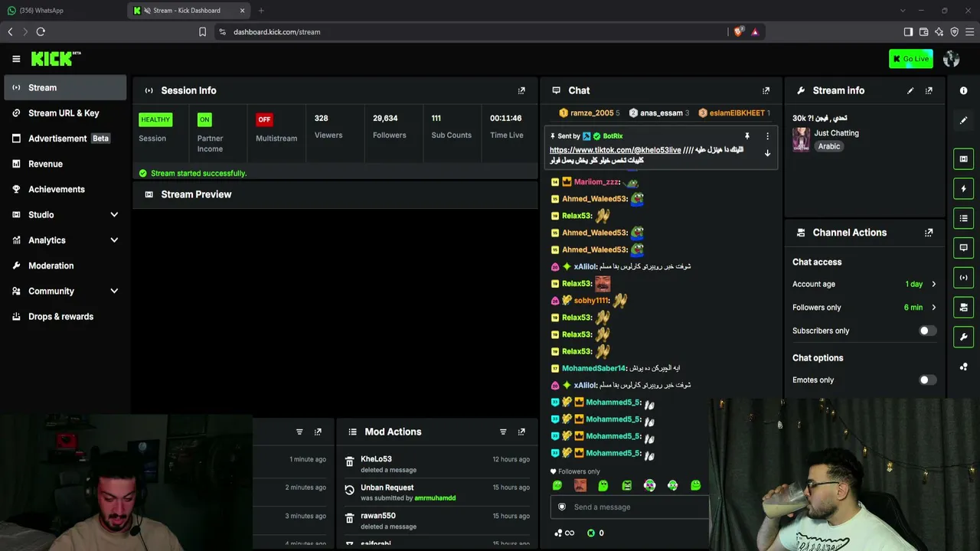Click the Just Chatting category thumbnail
This screenshot has height=551, width=980.
click(x=801, y=139)
